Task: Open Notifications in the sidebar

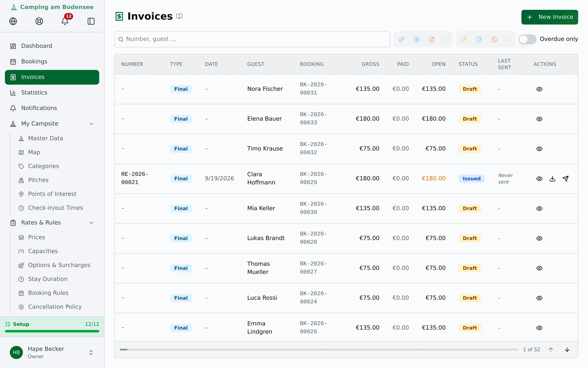Action: (52, 108)
